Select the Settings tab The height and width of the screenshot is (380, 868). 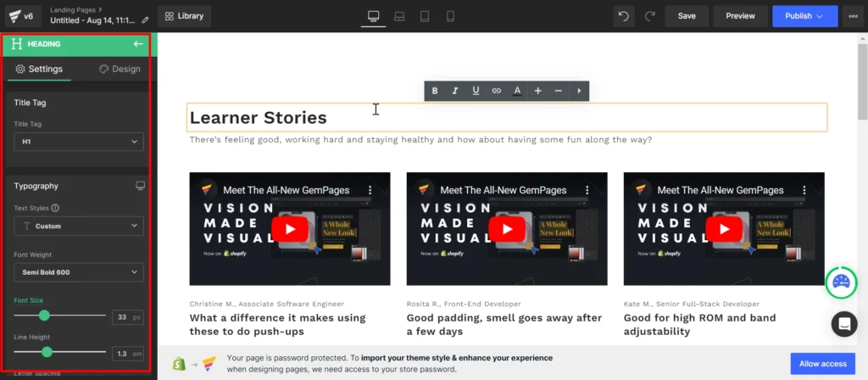pos(39,69)
